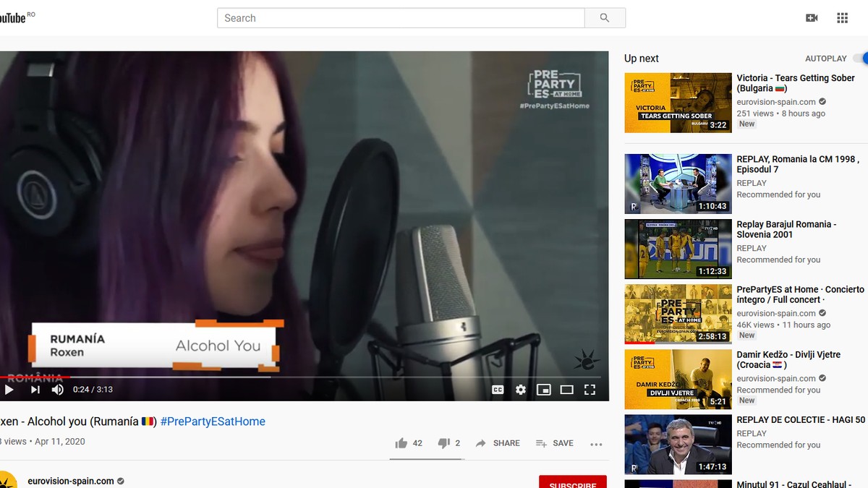The height and width of the screenshot is (488, 868).
Task: Skip to next video in player
Action: [35, 390]
